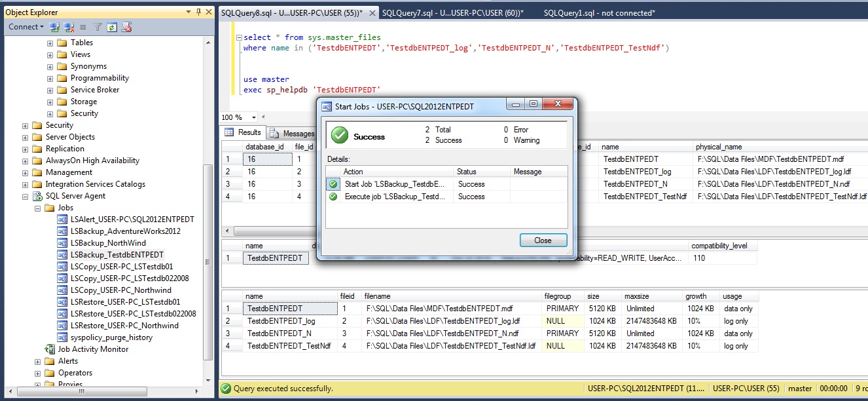Close the Start Jobs dialog with Close button
This screenshot has width=868, height=401.
(543, 240)
